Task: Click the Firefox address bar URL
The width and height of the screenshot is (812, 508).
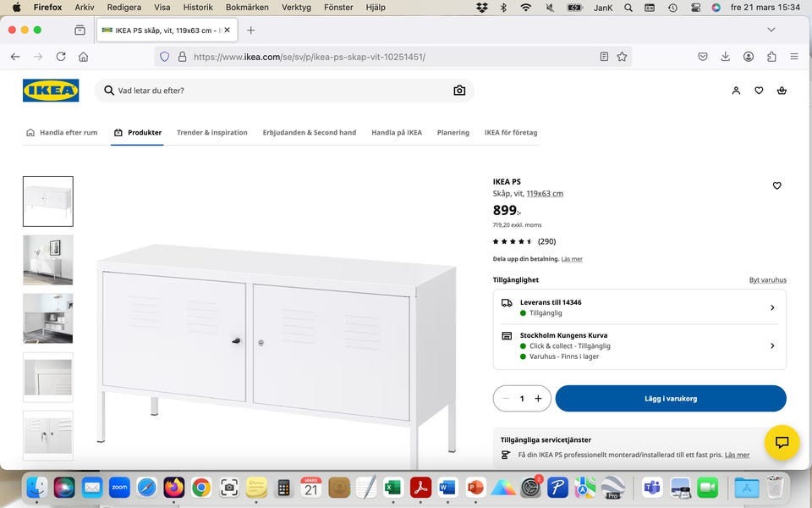Action: coord(310,57)
